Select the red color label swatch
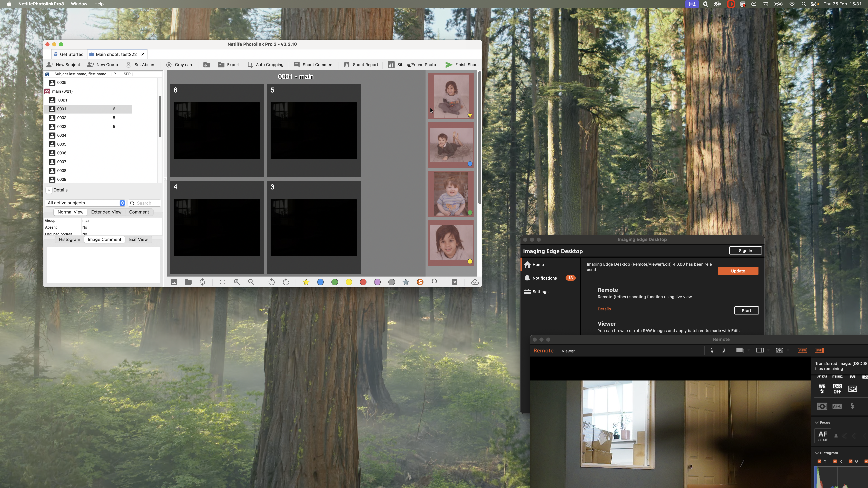This screenshot has height=488, width=868. coord(363,282)
